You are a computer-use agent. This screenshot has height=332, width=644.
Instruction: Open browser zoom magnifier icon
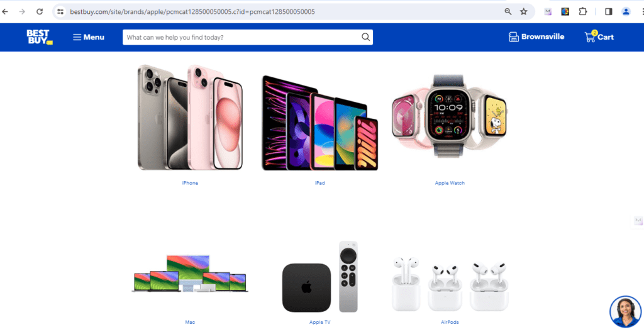(x=508, y=11)
